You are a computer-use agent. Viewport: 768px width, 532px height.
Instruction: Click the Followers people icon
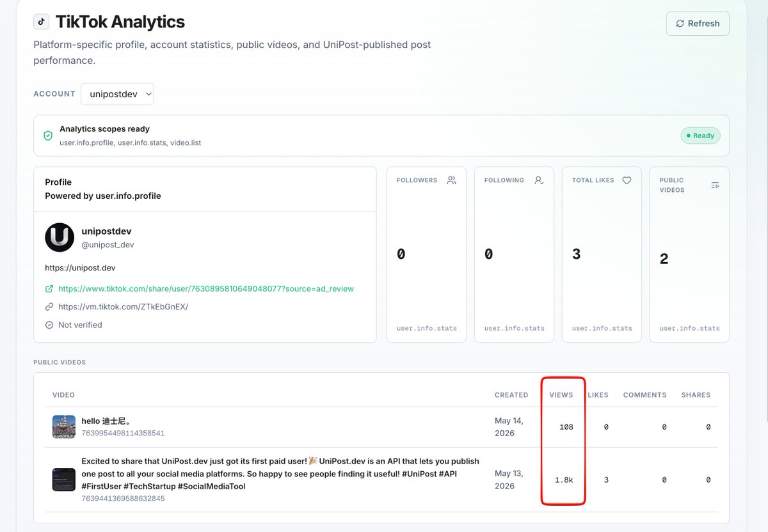(x=452, y=180)
